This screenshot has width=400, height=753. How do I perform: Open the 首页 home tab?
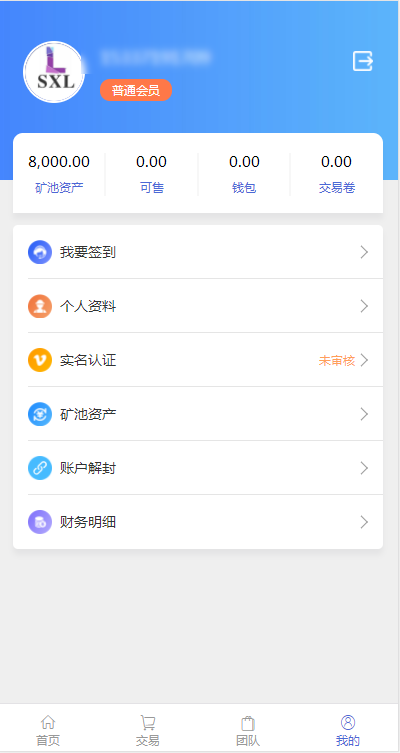48,730
